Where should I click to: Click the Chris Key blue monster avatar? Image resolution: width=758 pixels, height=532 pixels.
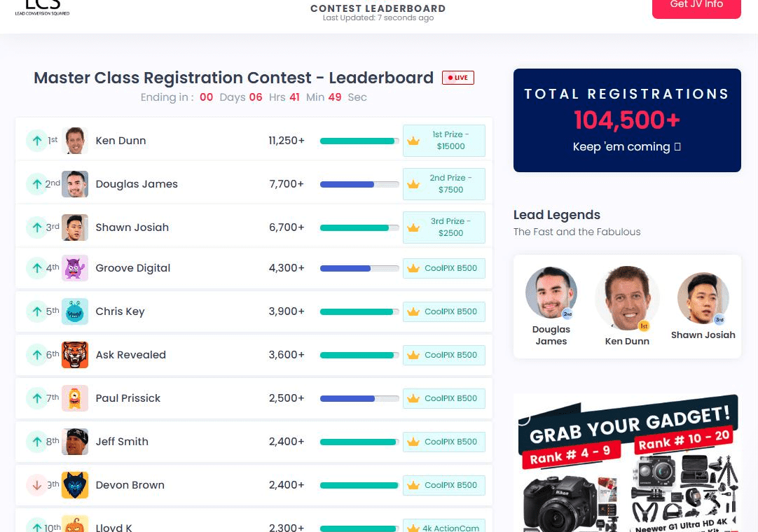tap(75, 311)
